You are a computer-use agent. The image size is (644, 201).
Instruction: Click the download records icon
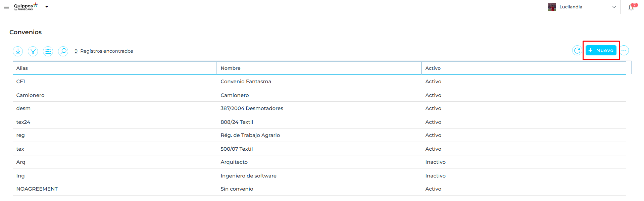click(18, 51)
